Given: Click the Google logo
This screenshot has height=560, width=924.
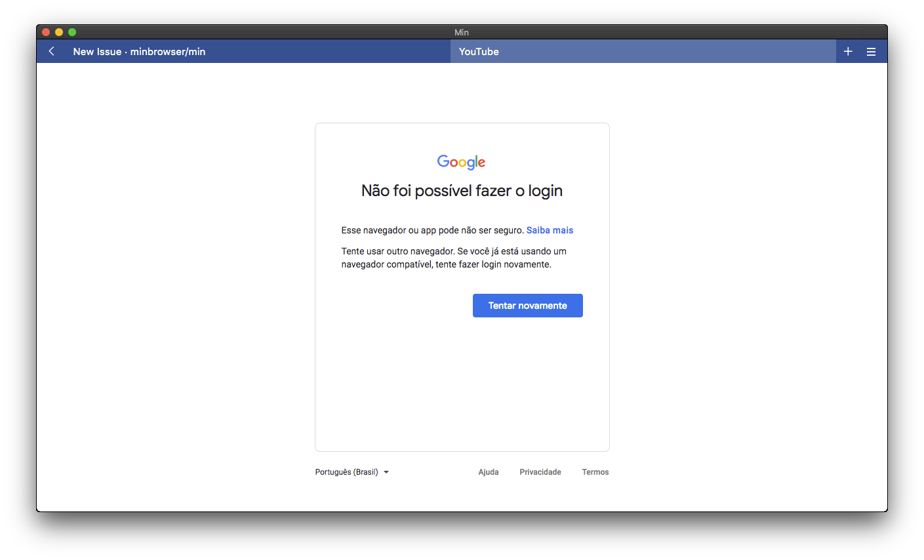Looking at the screenshot, I should [461, 161].
